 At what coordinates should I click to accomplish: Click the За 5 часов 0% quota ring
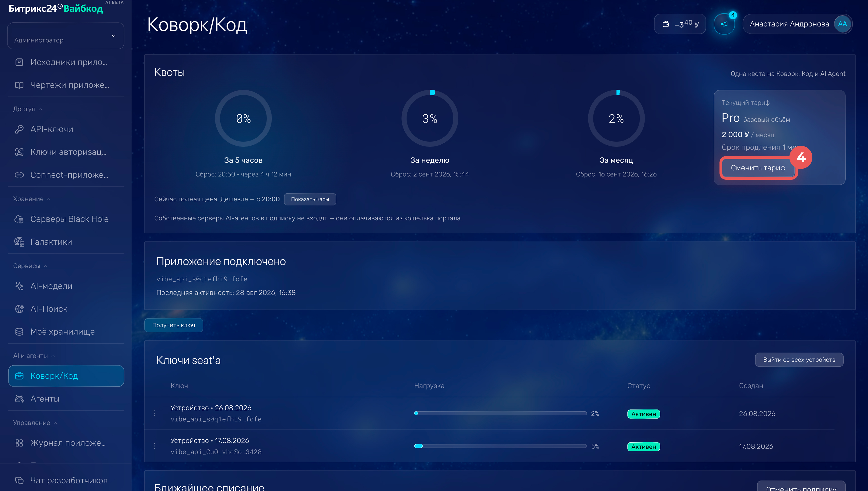click(x=243, y=118)
